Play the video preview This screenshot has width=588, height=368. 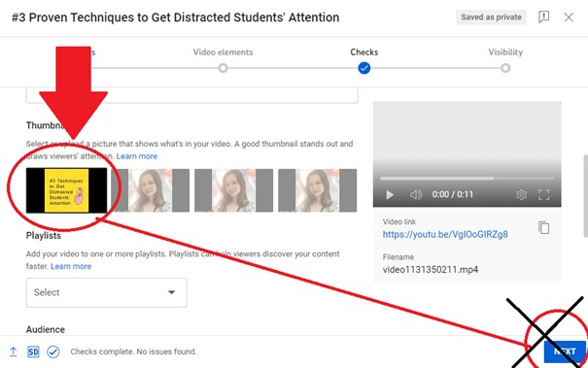pyautogui.click(x=390, y=194)
